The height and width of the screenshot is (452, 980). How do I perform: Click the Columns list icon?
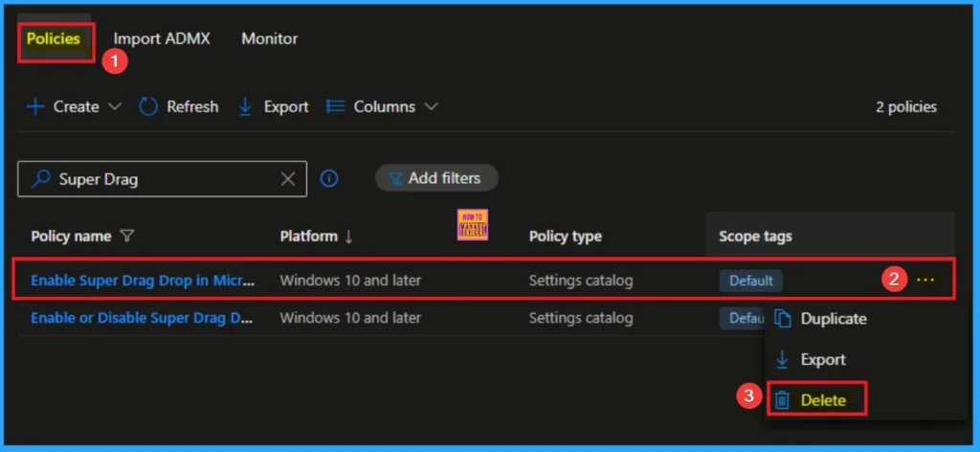click(336, 106)
